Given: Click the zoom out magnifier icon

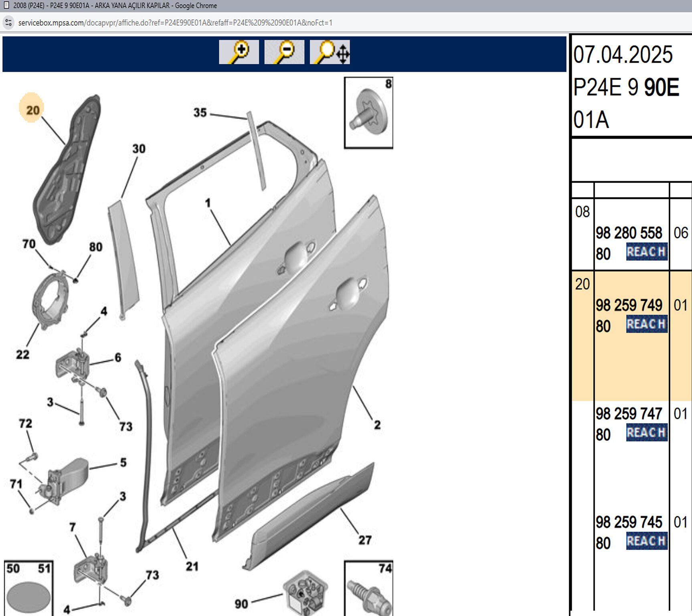Looking at the screenshot, I should (x=284, y=52).
